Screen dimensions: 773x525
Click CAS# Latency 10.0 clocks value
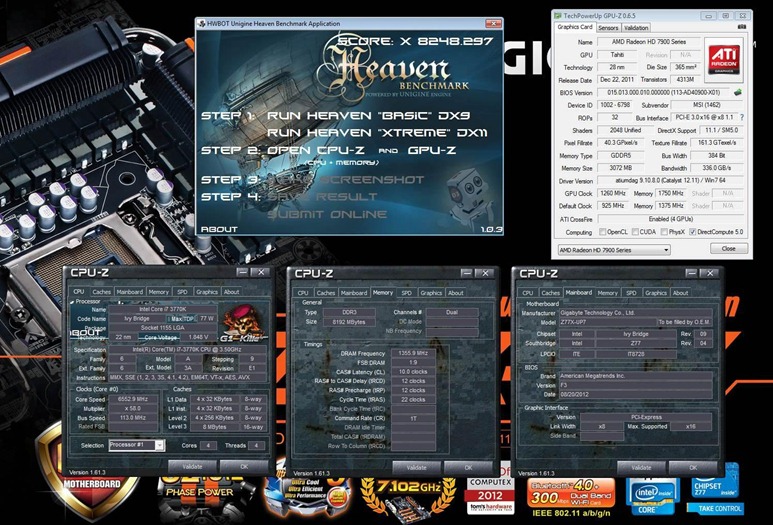(413, 372)
